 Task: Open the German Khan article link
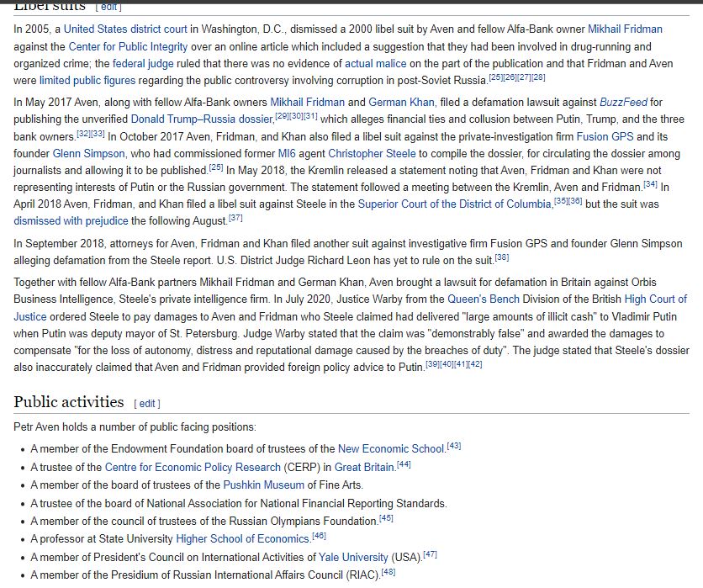click(x=401, y=103)
